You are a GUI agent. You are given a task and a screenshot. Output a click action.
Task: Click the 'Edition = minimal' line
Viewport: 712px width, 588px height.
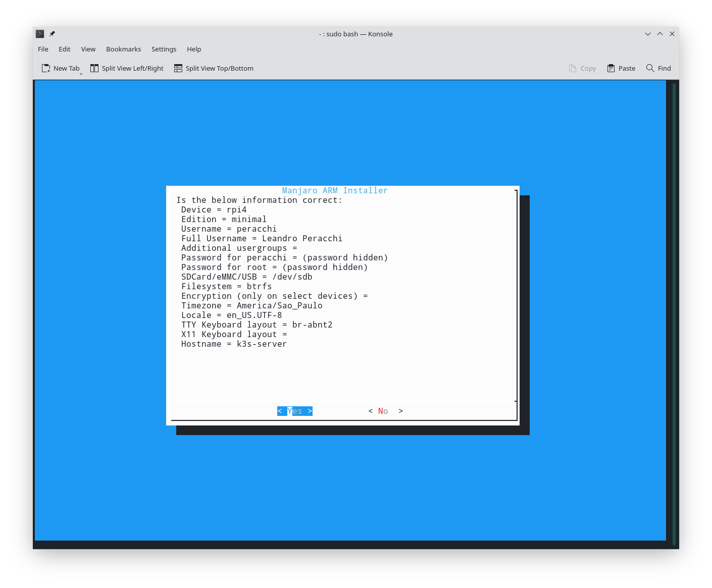[224, 219]
